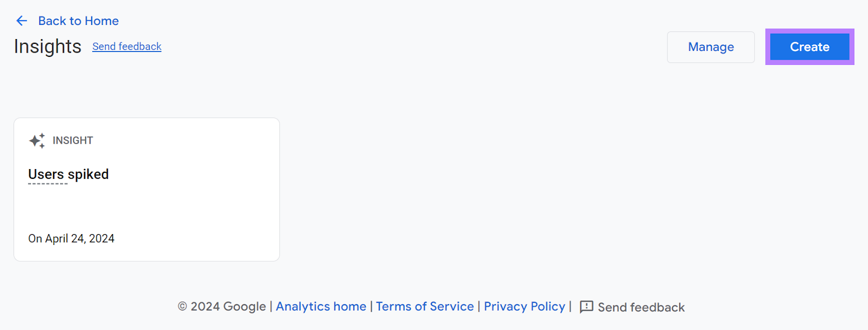868x330 pixels.
Task: Click the feedback speech-bubble icon in the footer
Action: click(586, 307)
